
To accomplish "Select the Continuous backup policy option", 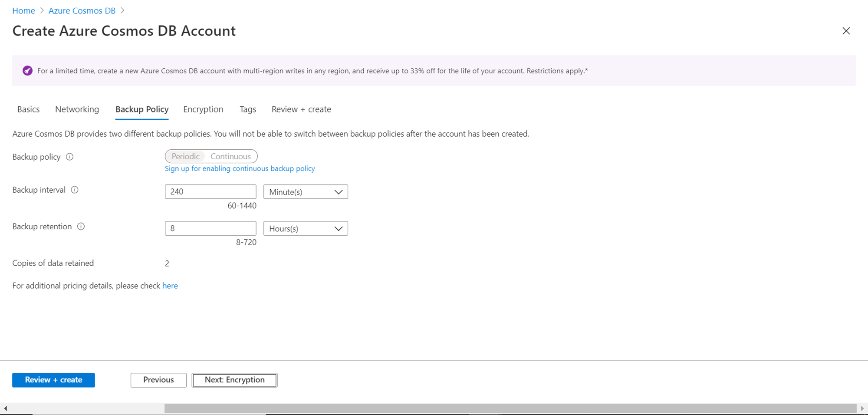I will [230, 156].
